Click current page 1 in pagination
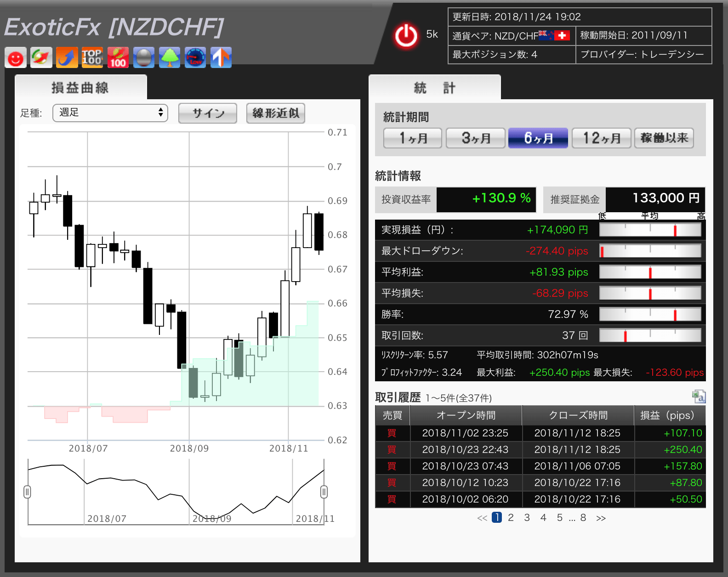 497,517
